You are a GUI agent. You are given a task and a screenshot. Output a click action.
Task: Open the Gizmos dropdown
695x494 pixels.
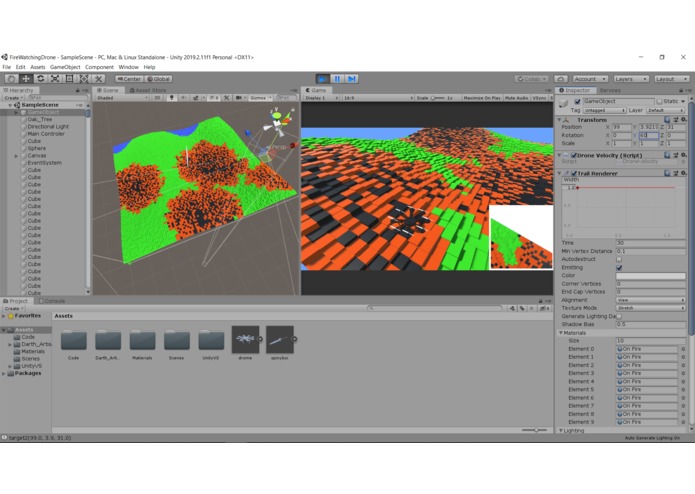tap(260, 97)
